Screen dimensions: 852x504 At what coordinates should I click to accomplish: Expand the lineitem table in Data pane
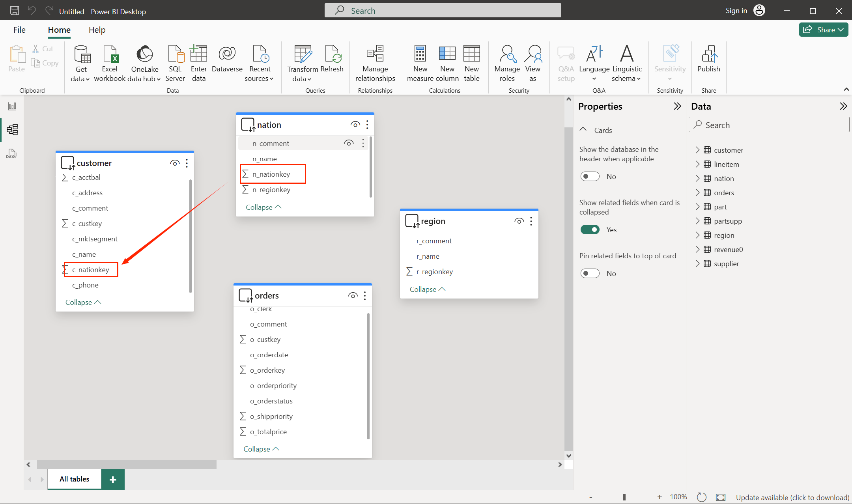[697, 164]
